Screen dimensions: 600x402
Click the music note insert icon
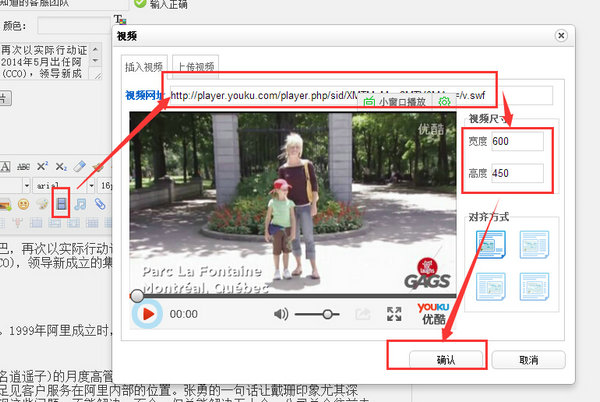(80, 203)
